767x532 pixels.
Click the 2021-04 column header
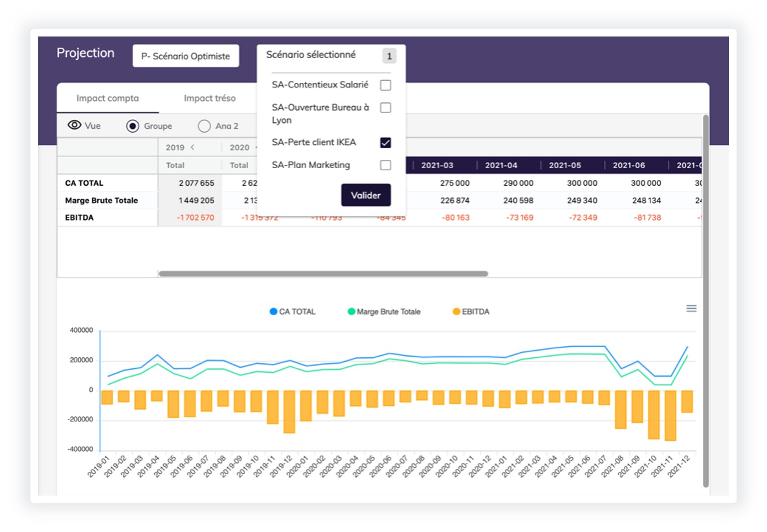pos(502,165)
